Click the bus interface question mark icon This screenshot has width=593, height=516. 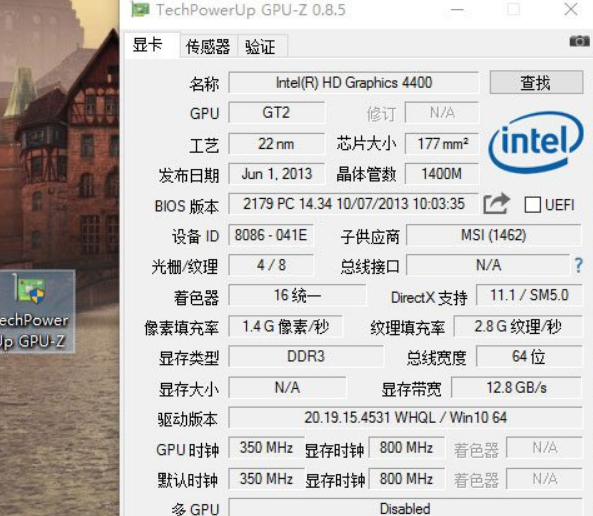[578, 265]
